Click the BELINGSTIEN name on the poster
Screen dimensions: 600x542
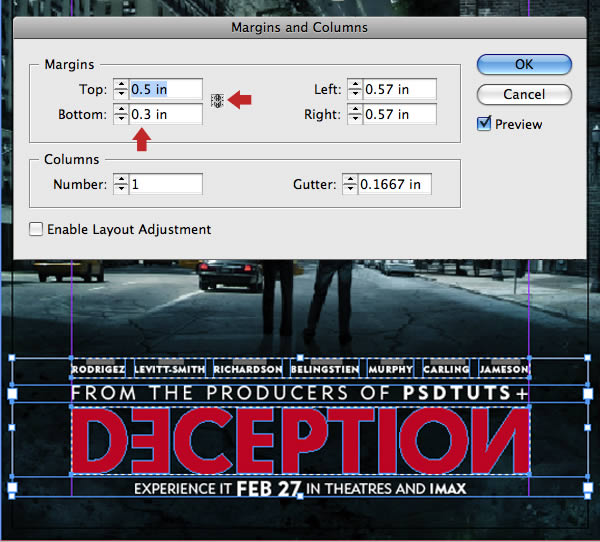[325, 369]
